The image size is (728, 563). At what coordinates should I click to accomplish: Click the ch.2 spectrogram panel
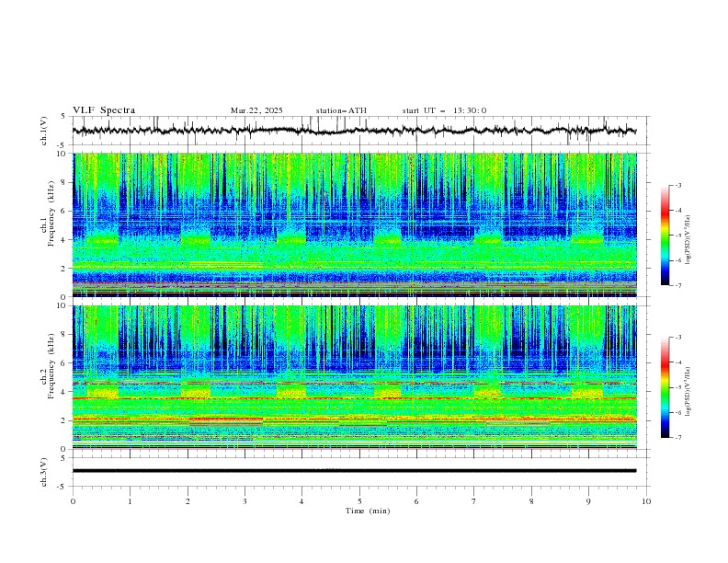[x=355, y=377]
